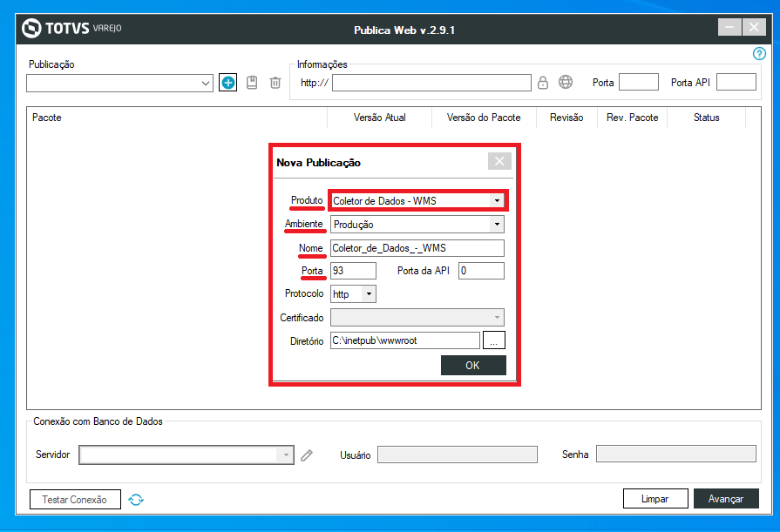Open the disabled Certificado dropdown
The image size is (780, 532).
[497, 317]
